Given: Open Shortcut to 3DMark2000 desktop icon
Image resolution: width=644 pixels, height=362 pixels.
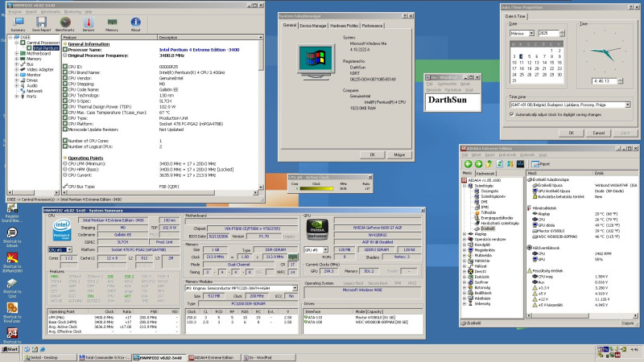Looking at the screenshot, I should pyautogui.click(x=12, y=262).
